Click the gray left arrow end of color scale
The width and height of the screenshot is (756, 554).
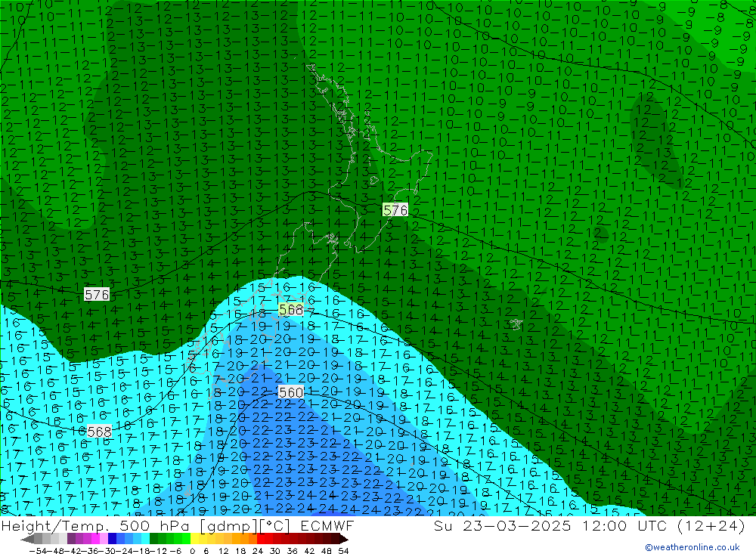coord(28,539)
